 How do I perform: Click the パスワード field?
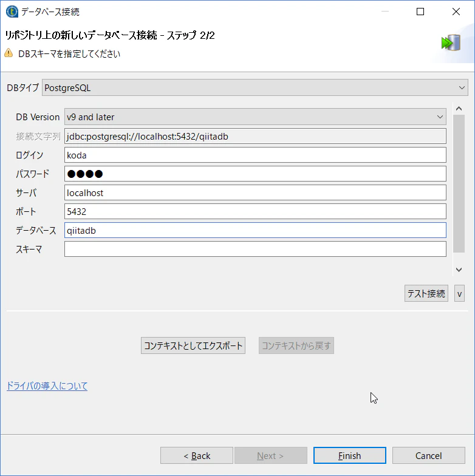tap(255, 174)
